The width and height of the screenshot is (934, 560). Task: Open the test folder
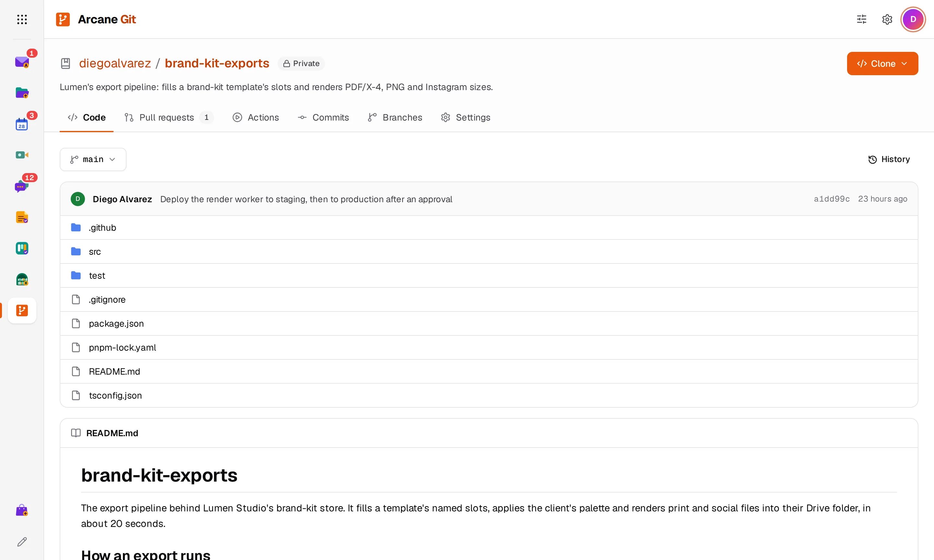coord(489,275)
